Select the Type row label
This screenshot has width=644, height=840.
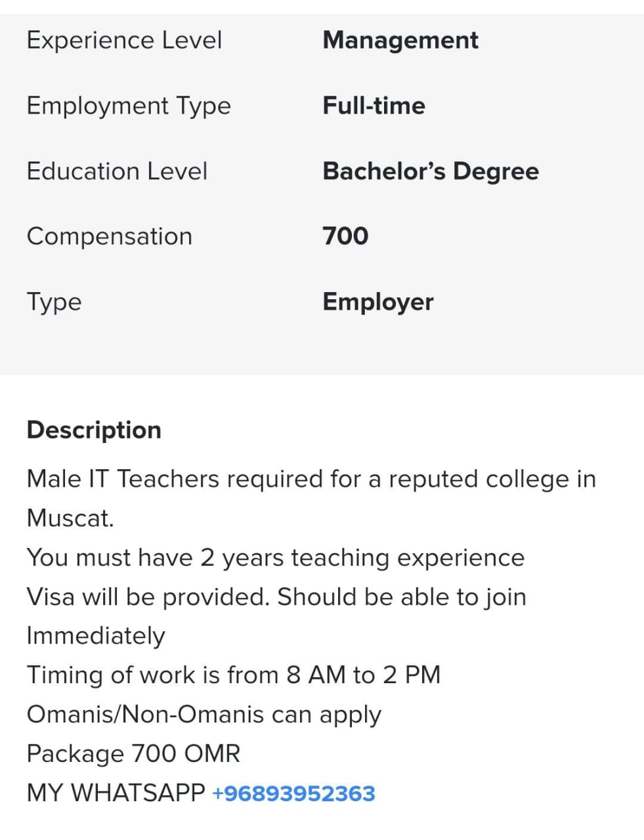tap(54, 303)
